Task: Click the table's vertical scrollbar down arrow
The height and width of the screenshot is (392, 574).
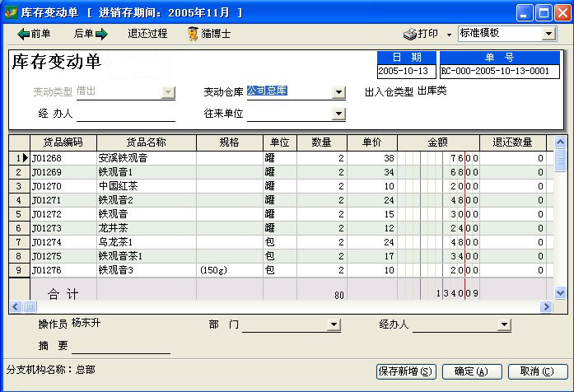Action: pos(561,292)
